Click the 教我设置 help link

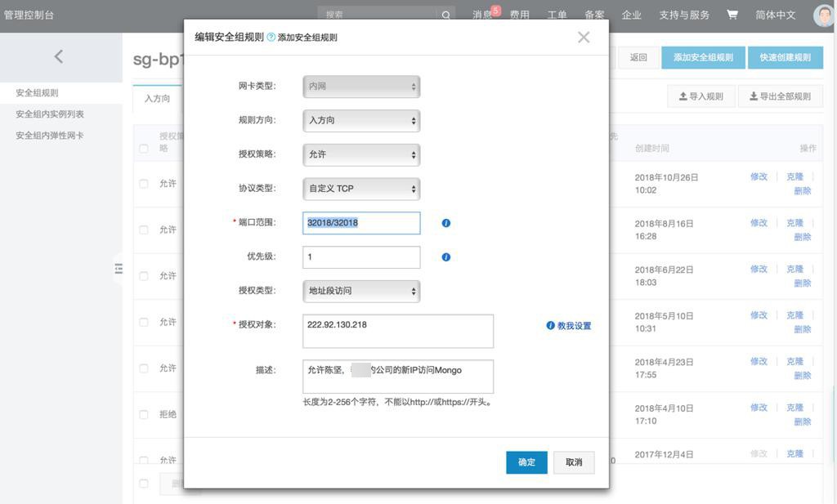[569, 326]
